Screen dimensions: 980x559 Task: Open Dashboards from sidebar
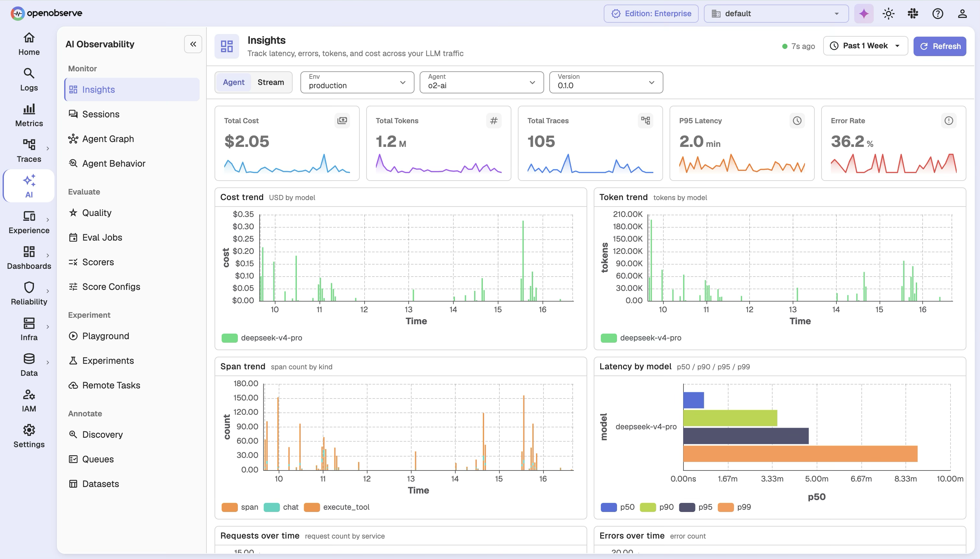tap(29, 258)
